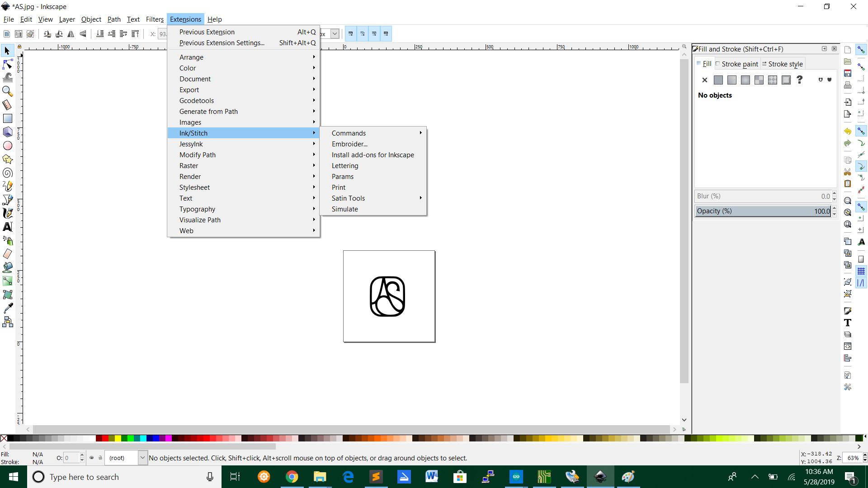868x488 pixels.
Task: Select the zoom tool in sidebar
Action: pos(8,90)
